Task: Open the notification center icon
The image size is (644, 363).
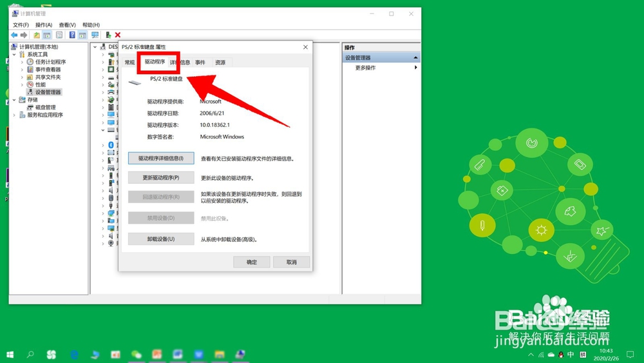Action: 630,355
